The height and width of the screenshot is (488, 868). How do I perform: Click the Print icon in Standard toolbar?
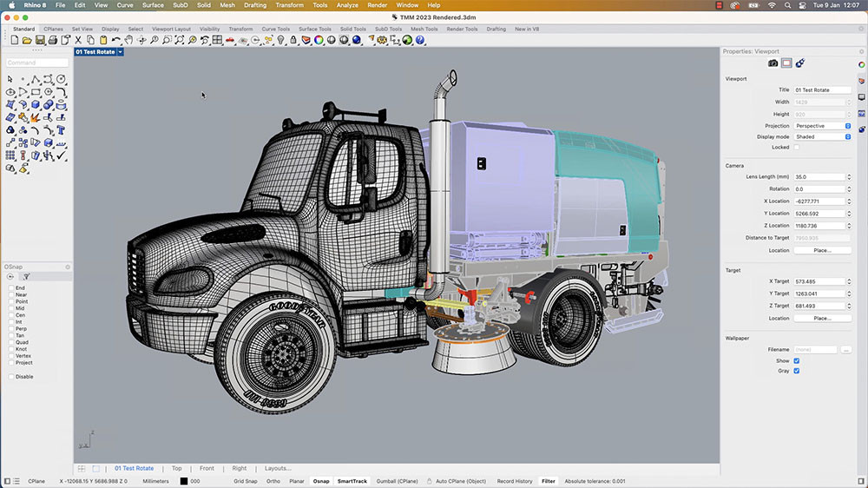pyautogui.click(x=52, y=40)
